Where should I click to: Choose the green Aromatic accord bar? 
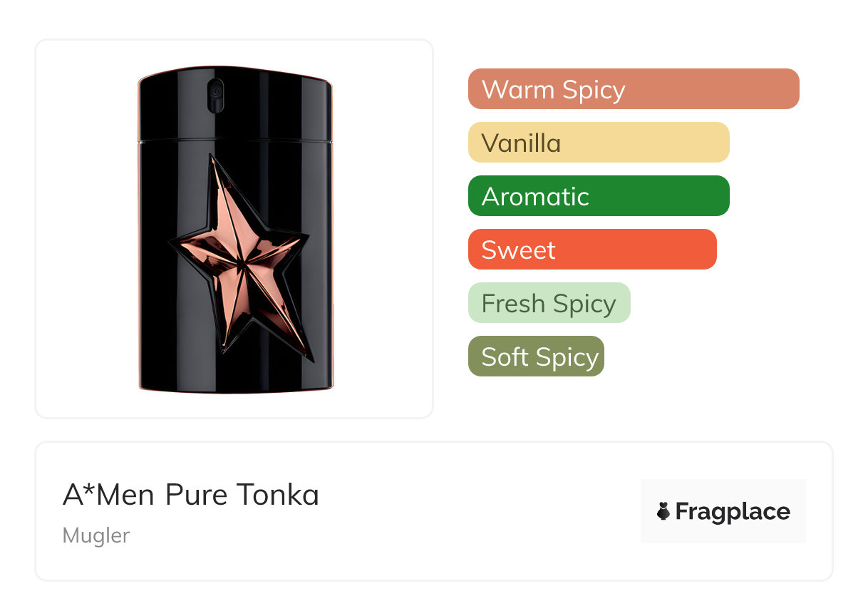coord(598,196)
